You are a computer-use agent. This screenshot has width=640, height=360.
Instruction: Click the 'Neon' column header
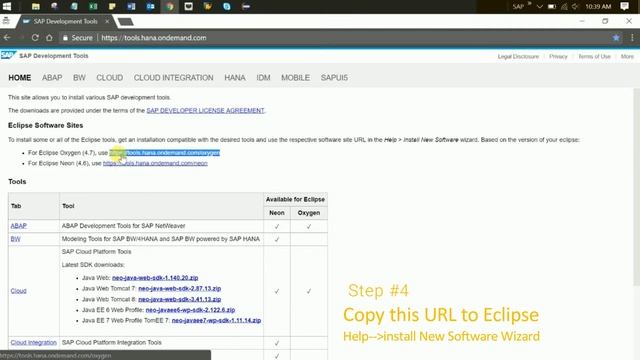pyautogui.click(x=277, y=213)
